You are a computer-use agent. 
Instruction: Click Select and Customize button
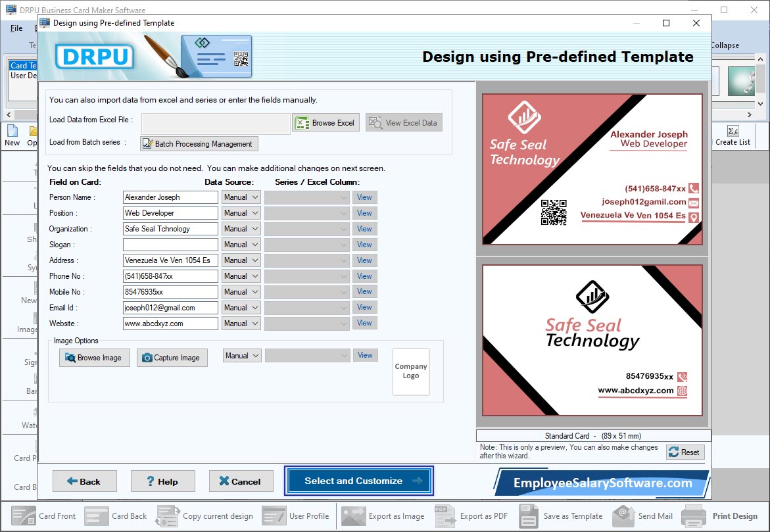click(359, 481)
